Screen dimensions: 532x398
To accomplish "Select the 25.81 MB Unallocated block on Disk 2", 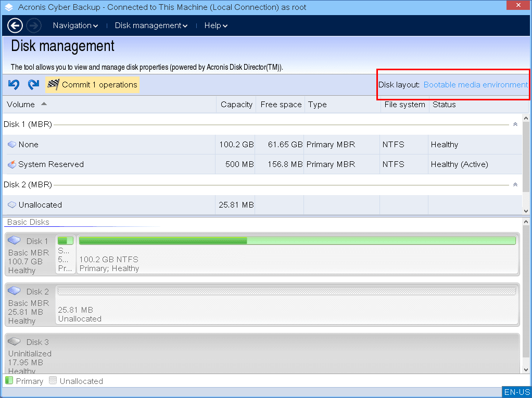I will click(287, 304).
